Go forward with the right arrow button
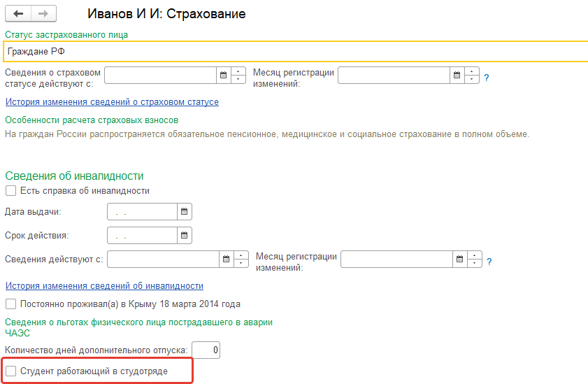The height and width of the screenshot is (384, 588). pyautogui.click(x=43, y=14)
